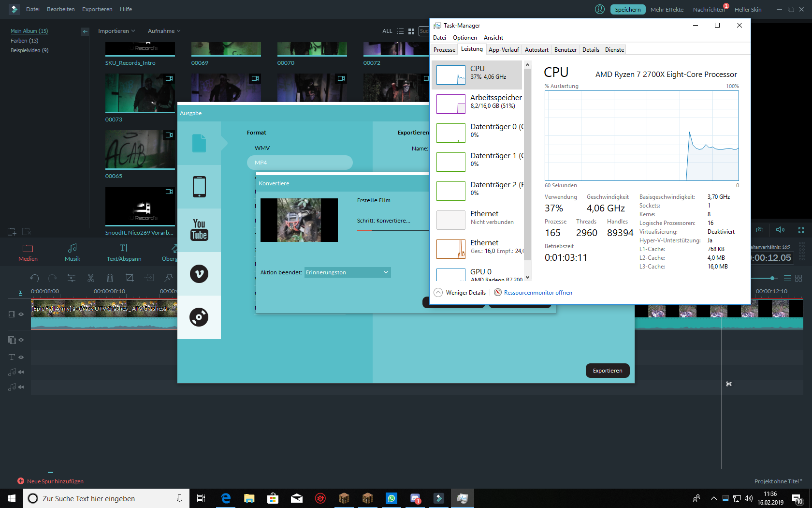
Task: Switch to the Details tab in Task Manager
Action: point(591,50)
